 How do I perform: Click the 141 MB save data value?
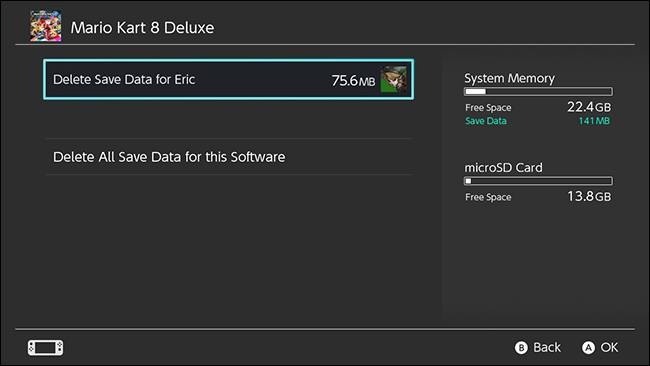click(x=594, y=121)
